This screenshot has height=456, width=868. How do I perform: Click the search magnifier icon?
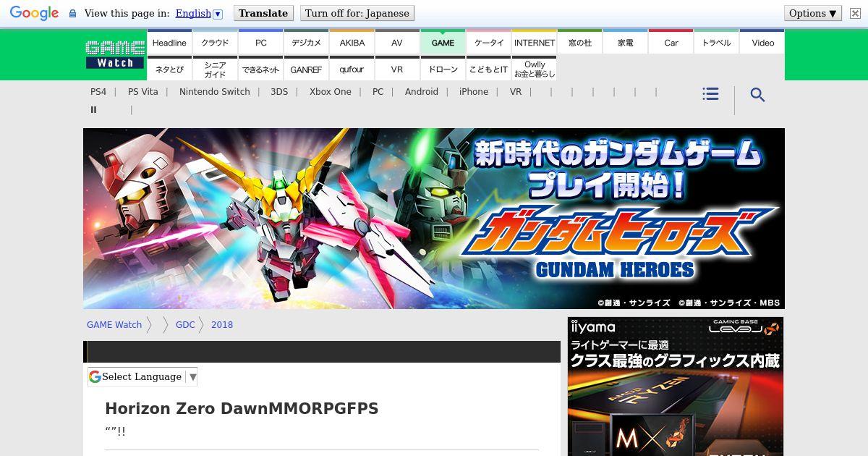click(757, 95)
